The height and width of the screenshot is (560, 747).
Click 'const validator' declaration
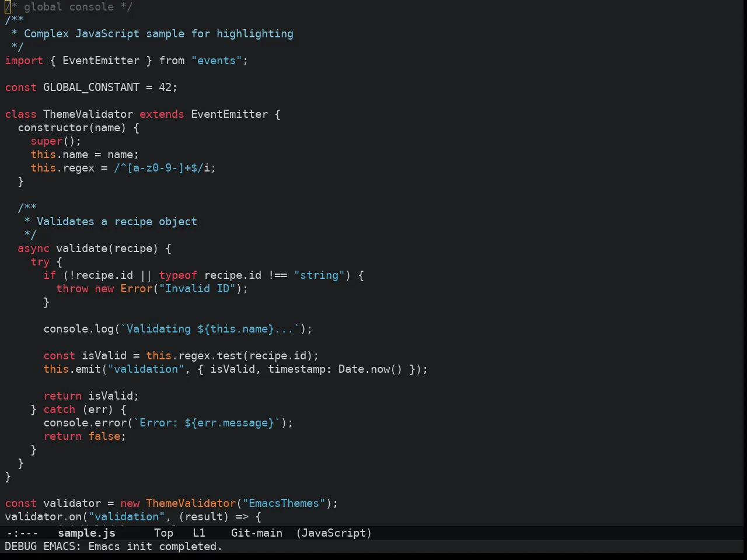(x=53, y=503)
